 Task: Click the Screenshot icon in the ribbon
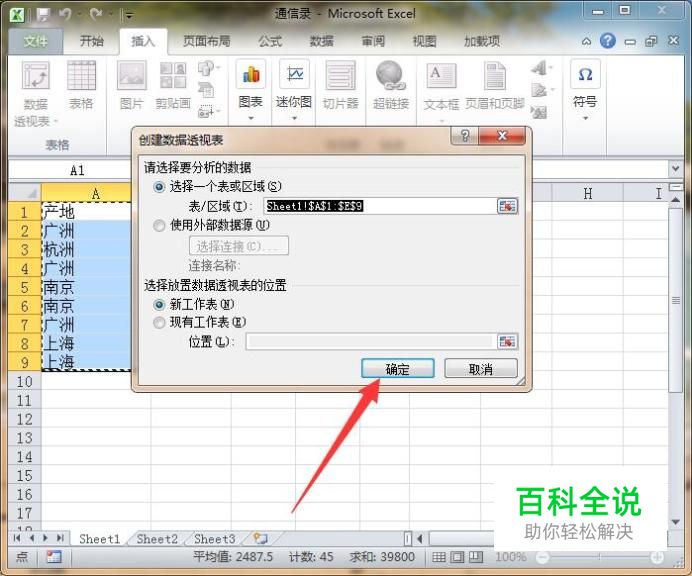pyautogui.click(x=206, y=112)
